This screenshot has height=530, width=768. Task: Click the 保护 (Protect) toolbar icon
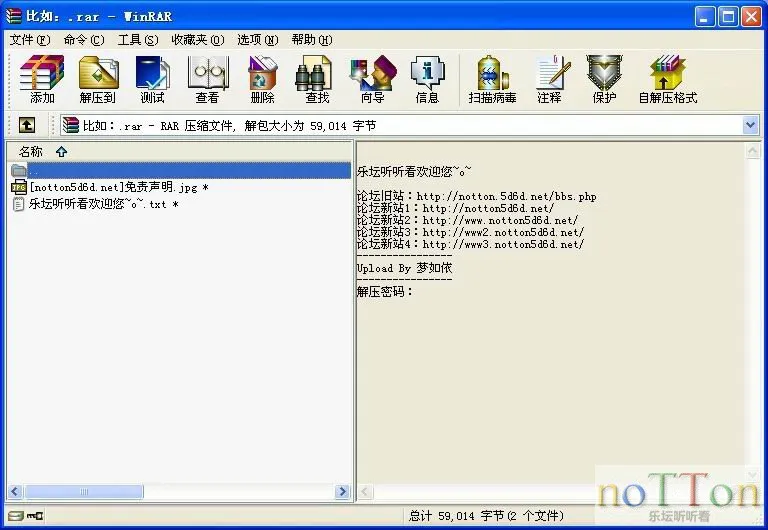pos(604,79)
